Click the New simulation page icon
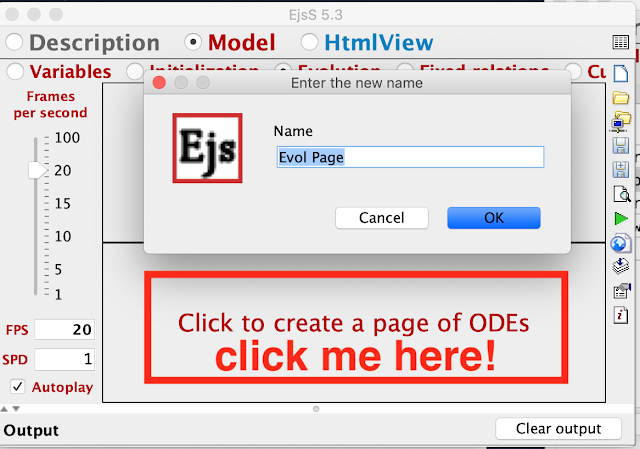The width and height of the screenshot is (640, 449). click(x=621, y=74)
